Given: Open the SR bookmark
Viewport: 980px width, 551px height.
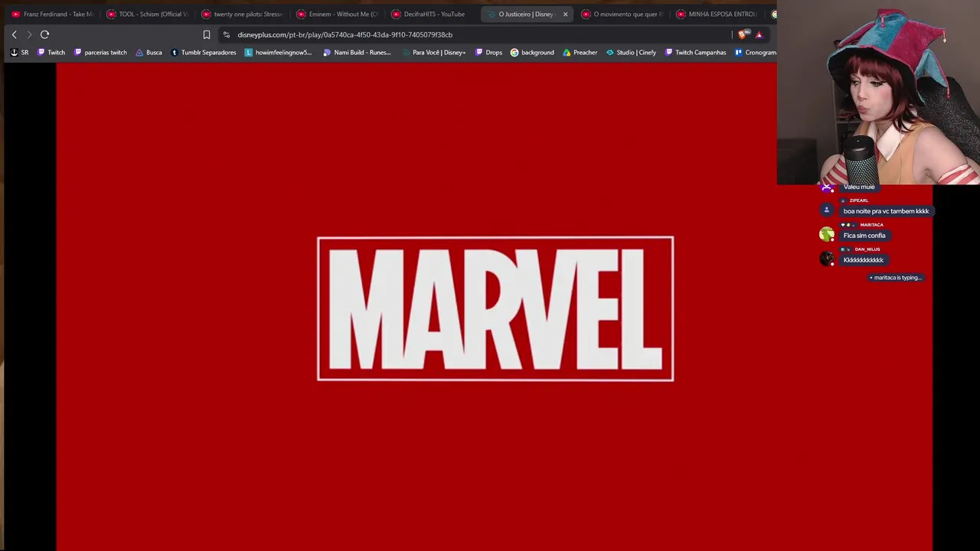Looking at the screenshot, I should pyautogui.click(x=19, y=53).
